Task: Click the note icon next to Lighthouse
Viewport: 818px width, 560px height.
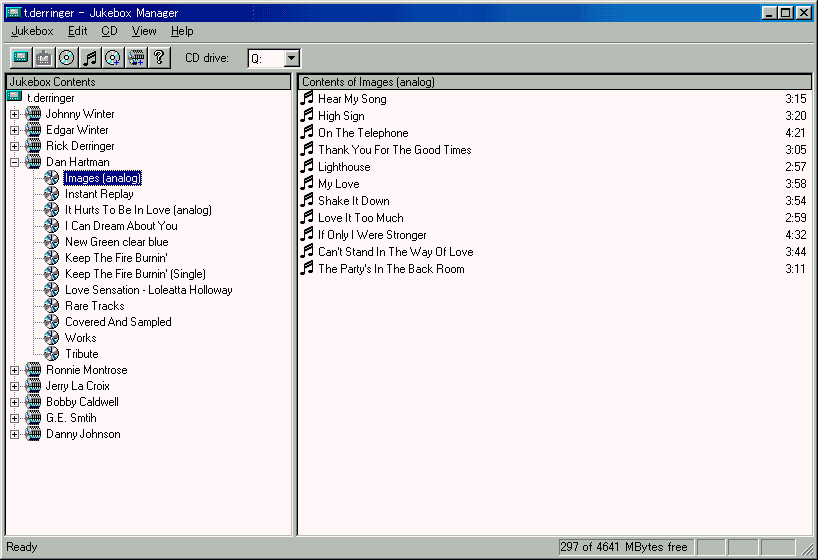Action: [x=308, y=167]
